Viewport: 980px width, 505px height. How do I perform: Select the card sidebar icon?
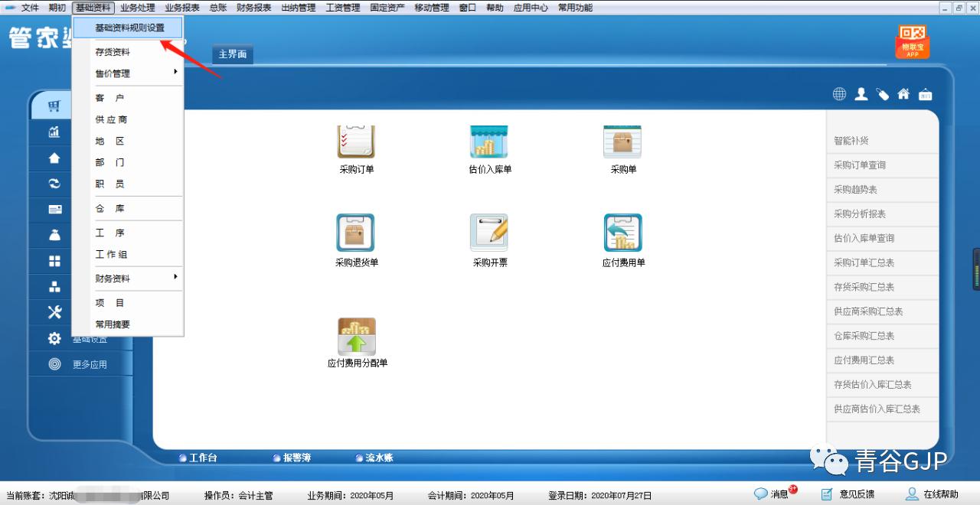coord(54,210)
